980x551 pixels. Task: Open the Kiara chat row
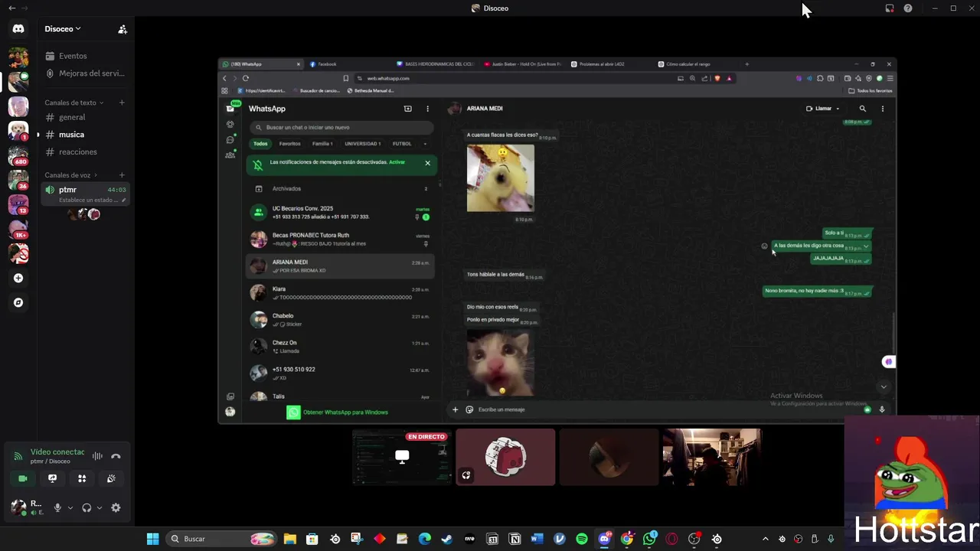click(341, 293)
